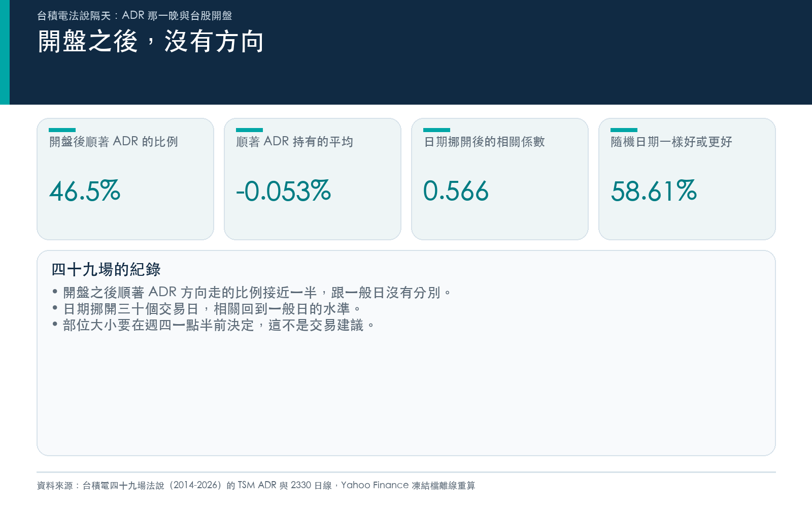Click the footer source line 資料來源
This screenshot has width=812, height=508.
256,486
